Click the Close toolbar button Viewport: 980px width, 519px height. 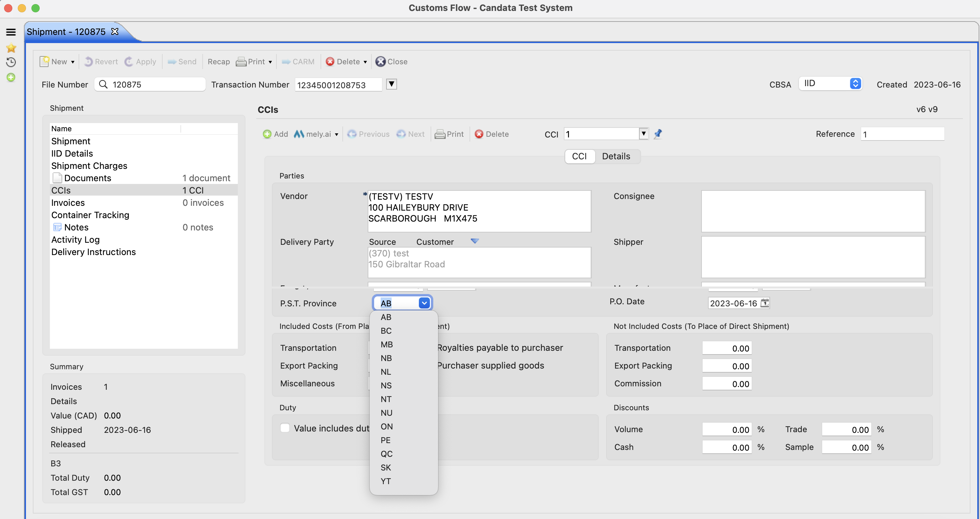pyautogui.click(x=391, y=61)
